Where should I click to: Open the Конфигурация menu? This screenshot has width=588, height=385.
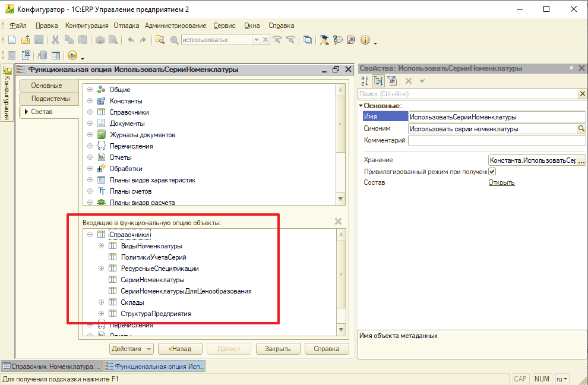pyautogui.click(x=87, y=26)
